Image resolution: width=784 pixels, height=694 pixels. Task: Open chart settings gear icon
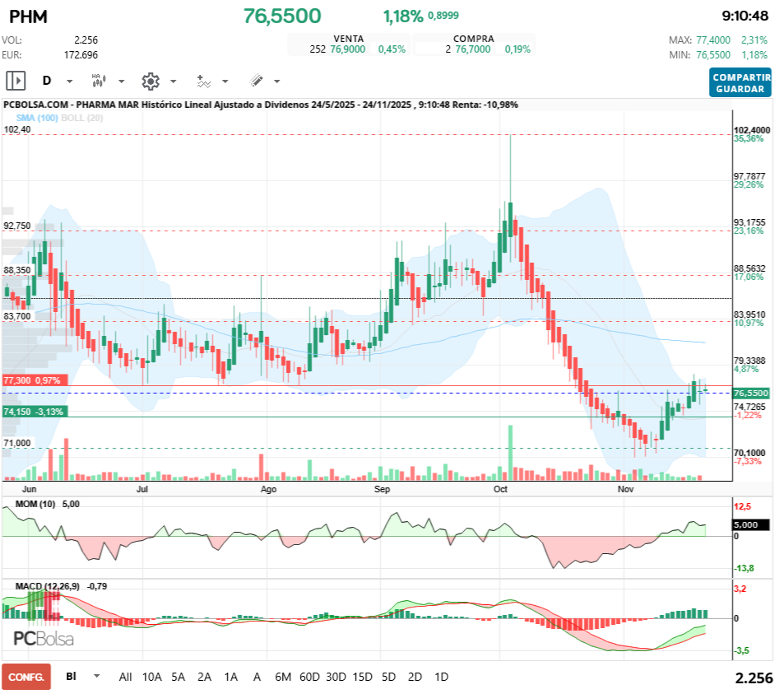tap(150, 81)
